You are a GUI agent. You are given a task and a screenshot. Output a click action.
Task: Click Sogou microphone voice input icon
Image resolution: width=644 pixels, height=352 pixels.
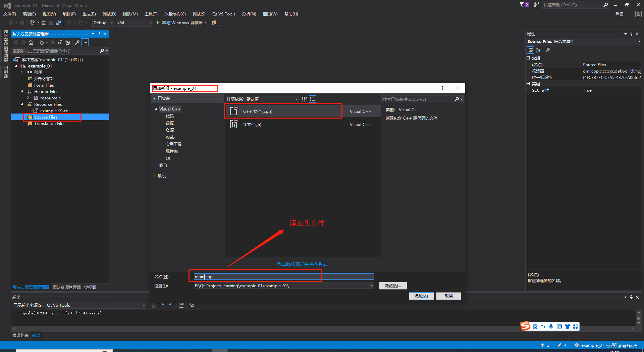click(551, 326)
